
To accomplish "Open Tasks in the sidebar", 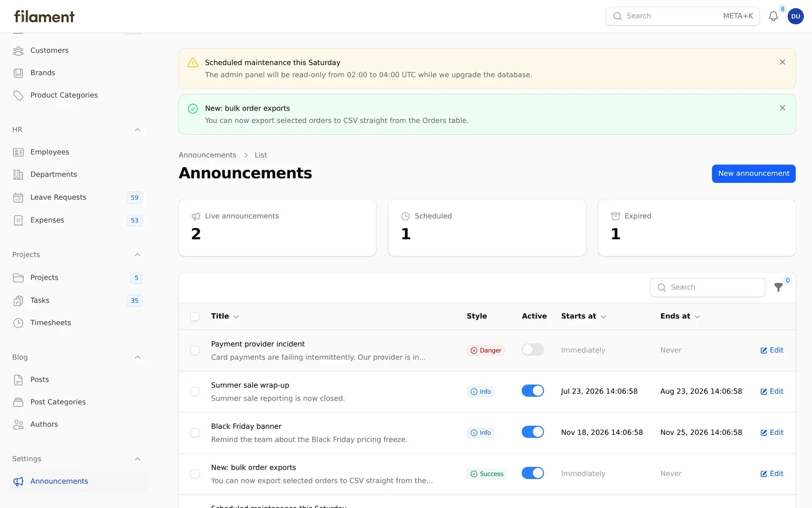I will (77, 301).
